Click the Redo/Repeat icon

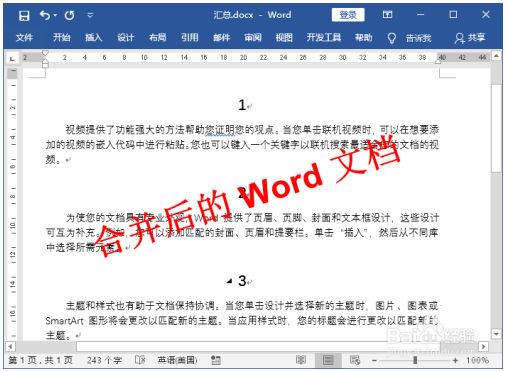(x=69, y=15)
